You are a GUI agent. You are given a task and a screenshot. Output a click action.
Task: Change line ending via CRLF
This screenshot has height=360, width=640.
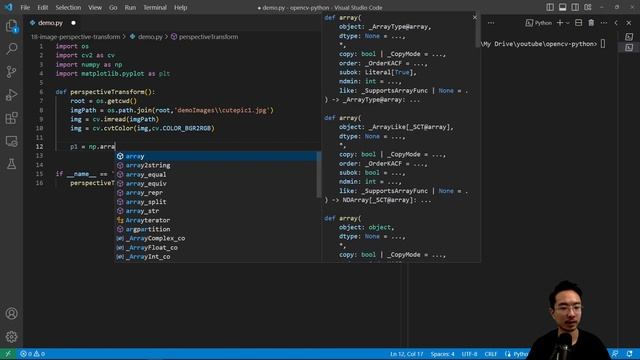pyautogui.click(x=491, y=354)
